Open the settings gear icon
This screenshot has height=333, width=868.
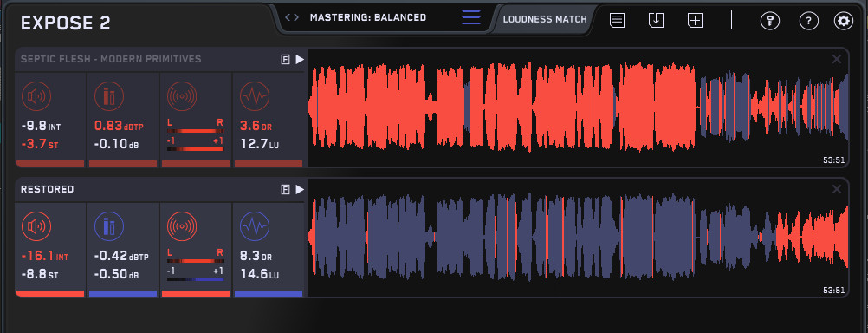point(844,21)
